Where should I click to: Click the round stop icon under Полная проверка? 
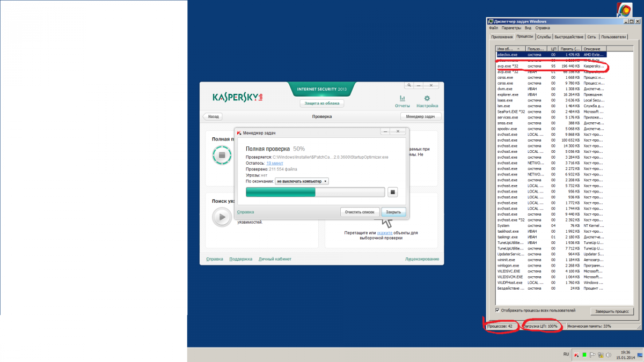[x=221, y=156]
